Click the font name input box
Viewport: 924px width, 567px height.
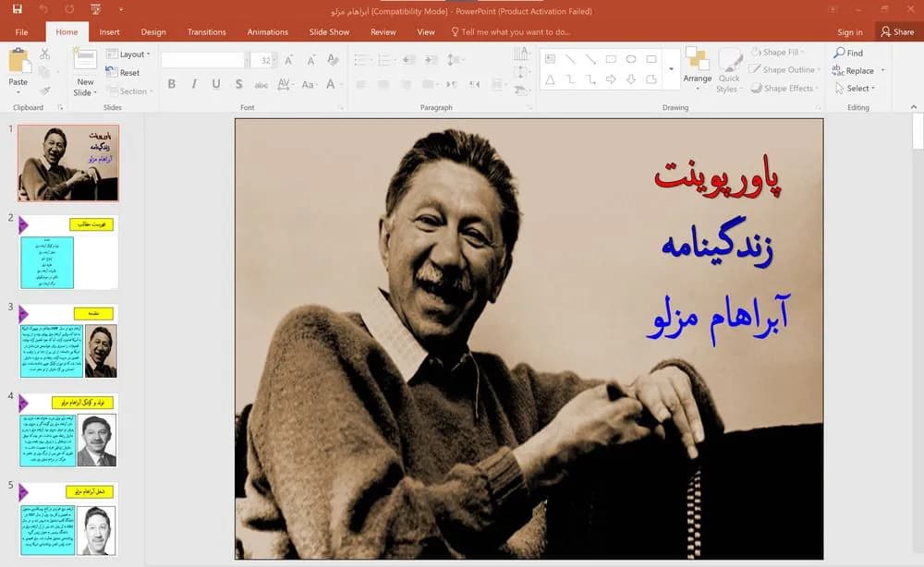202,60
